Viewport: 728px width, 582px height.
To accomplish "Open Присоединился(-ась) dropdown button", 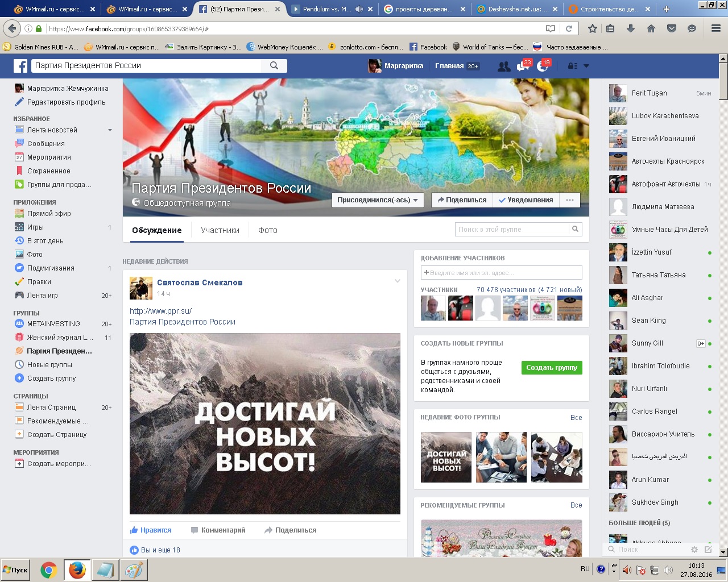I will 378,200.
